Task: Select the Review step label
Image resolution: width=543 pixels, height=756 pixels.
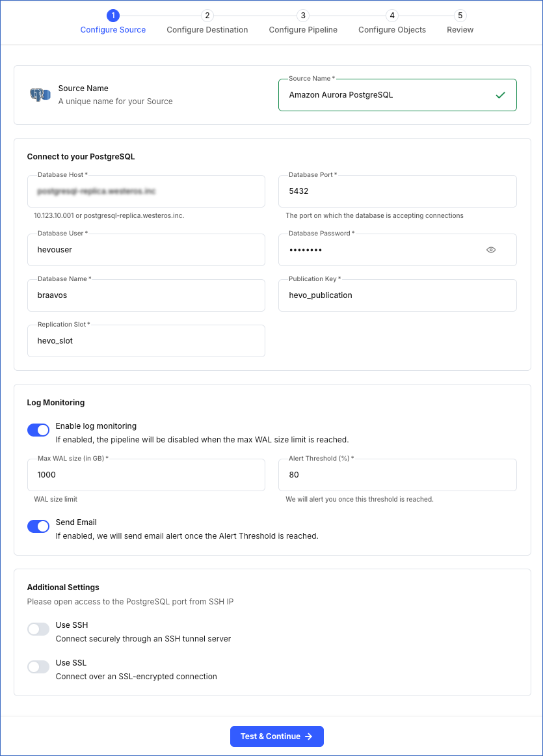Action: pyautogui.click(x=460, y=29)
